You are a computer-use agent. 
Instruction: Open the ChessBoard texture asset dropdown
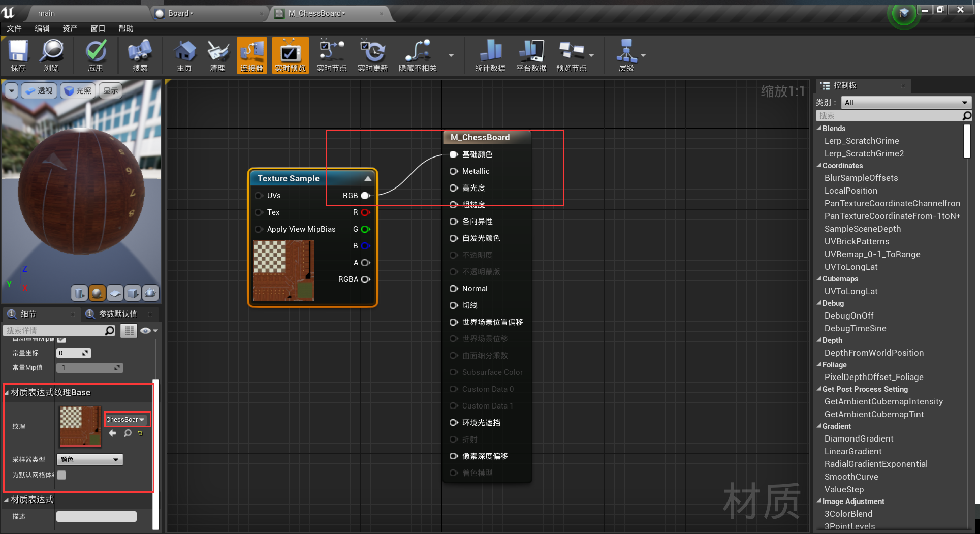click(125, 420)
